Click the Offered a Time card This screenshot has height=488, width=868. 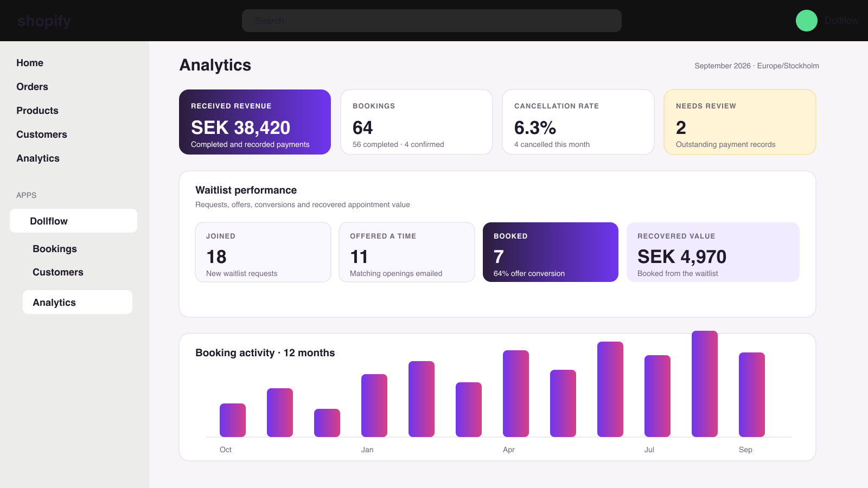(407, 252)
